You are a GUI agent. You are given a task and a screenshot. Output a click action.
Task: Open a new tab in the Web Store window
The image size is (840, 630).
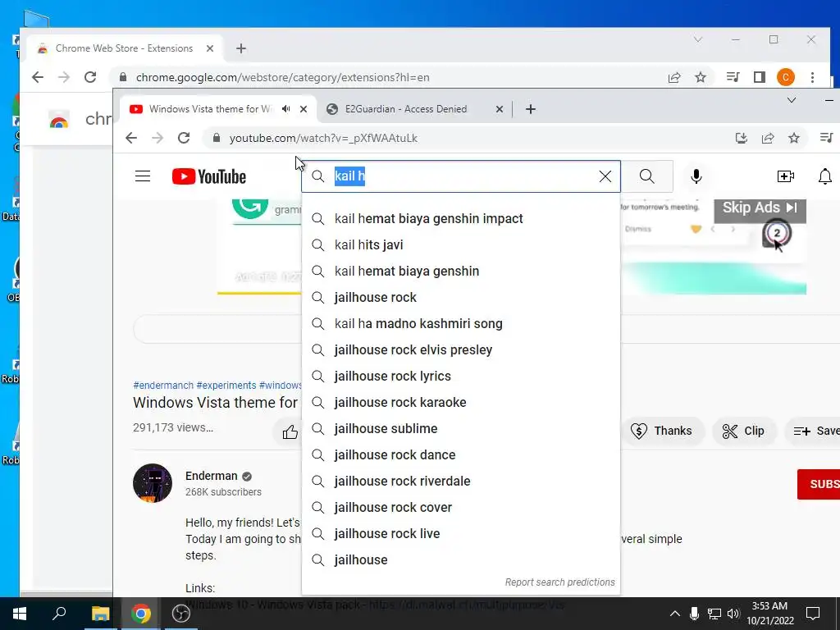(241, 48)
